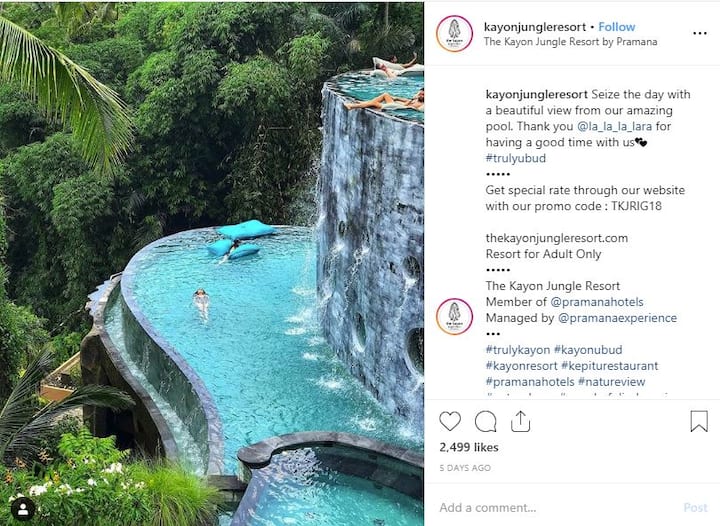Screen dimensions: 720x526
Task: Open the avatar beside the caption
Action: pyautogui.click(x=454, y=317)
